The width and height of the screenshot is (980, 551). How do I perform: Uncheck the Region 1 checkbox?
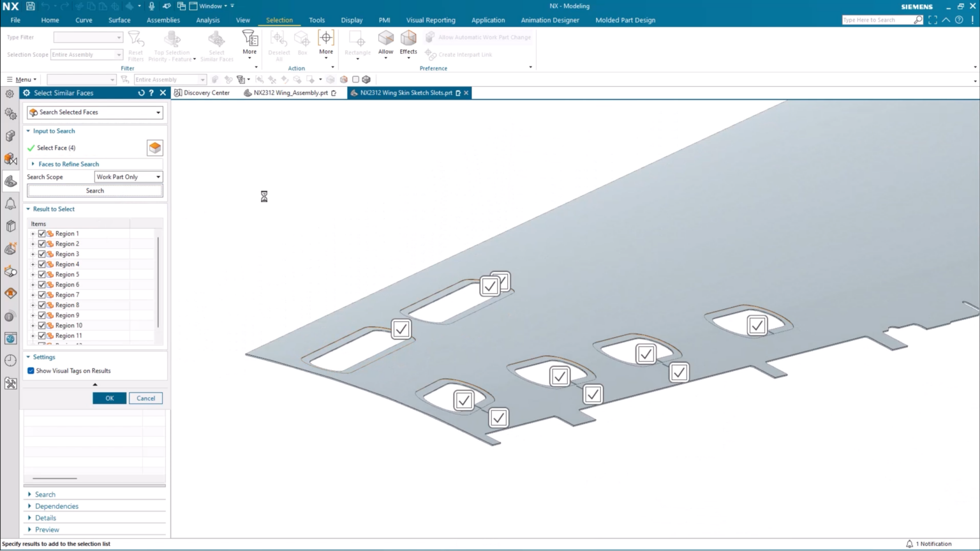tap(42, 234)
